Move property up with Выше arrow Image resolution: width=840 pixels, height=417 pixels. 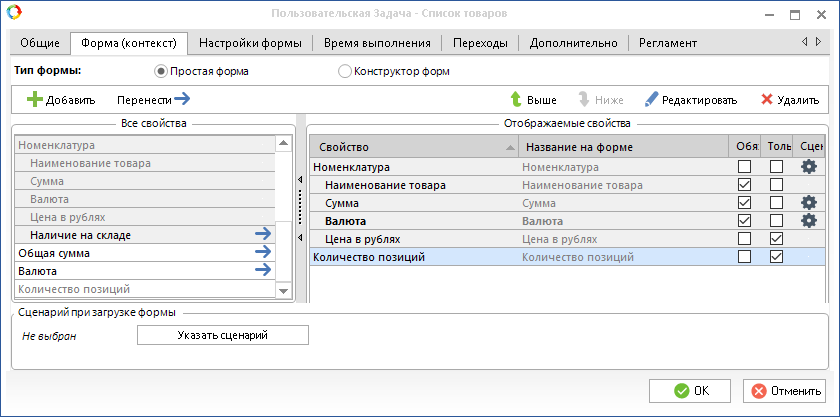(516, 100)
